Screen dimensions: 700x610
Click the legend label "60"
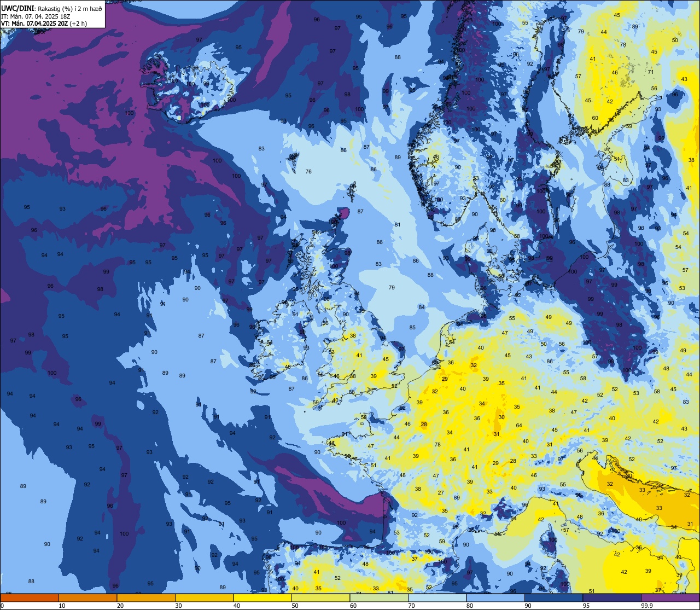[x=353, y=606]
